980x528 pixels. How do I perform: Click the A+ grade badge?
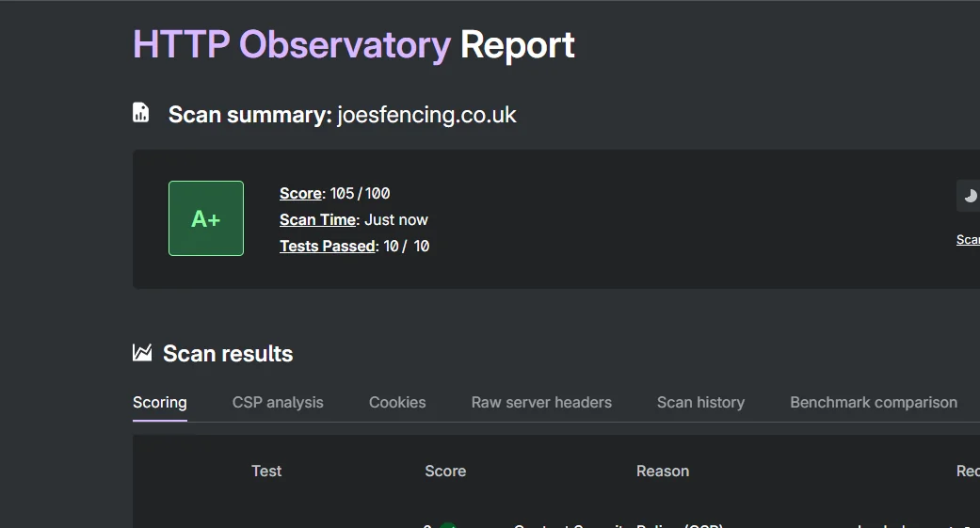206,218
